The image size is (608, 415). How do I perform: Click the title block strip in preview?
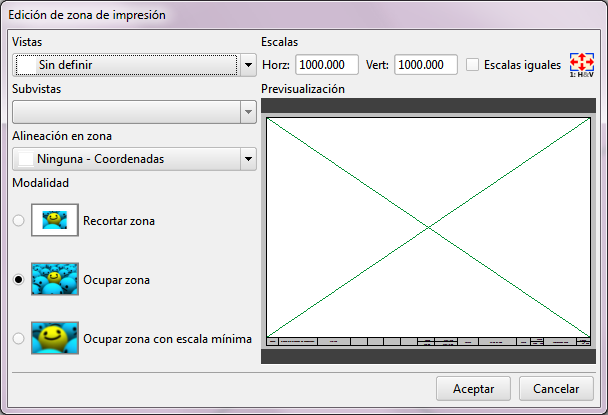pyautogui.click(x=429, y=342)
